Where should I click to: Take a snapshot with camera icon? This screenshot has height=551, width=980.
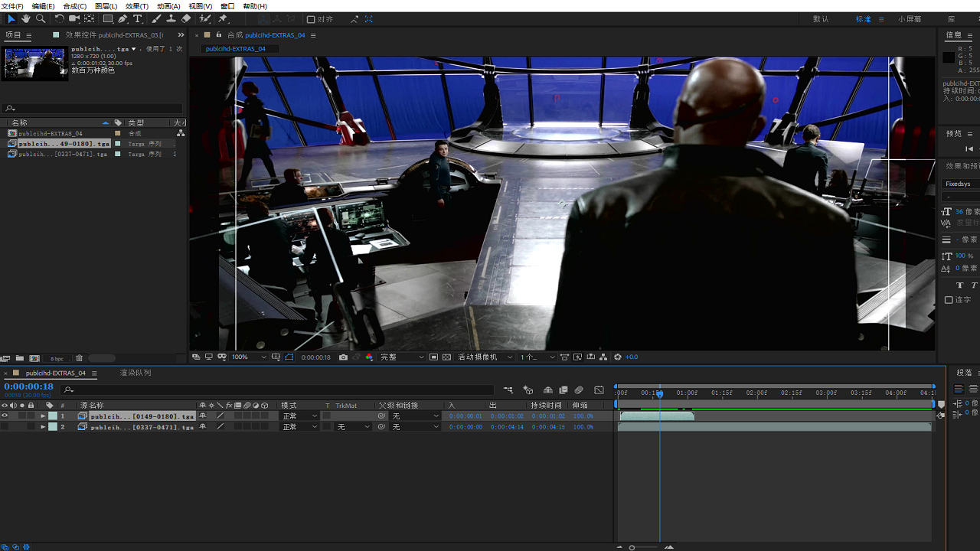[343, 357]
